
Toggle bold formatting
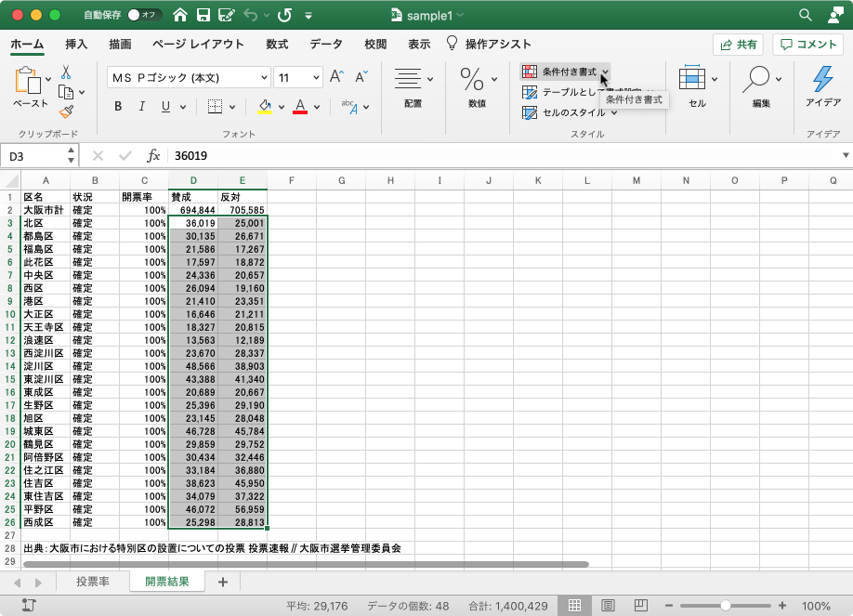118,107
